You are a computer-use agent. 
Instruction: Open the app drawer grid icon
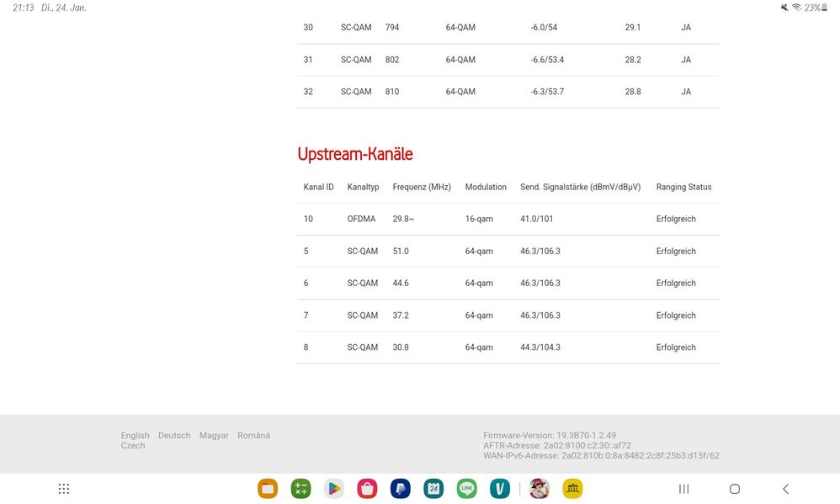64,489
